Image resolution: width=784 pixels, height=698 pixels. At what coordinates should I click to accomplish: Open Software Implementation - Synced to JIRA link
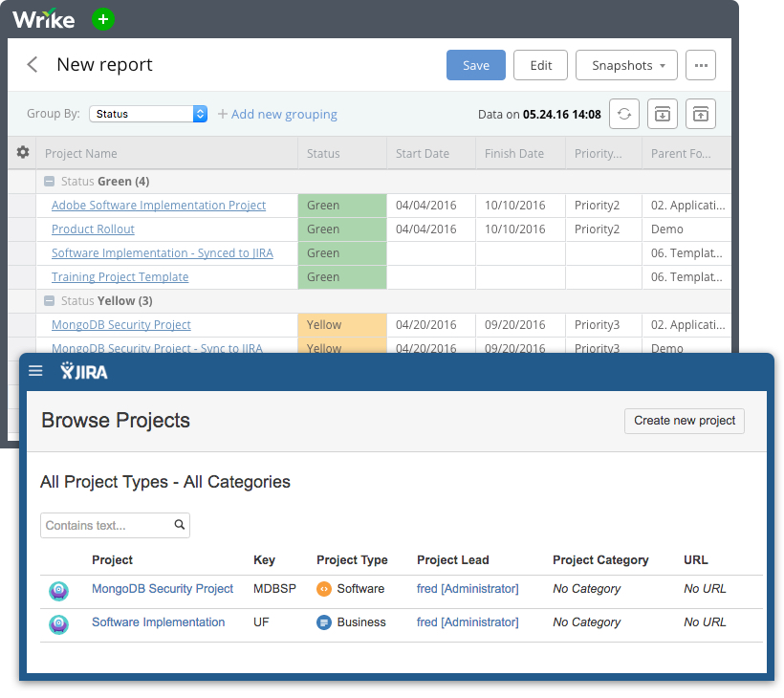point(163,253)
